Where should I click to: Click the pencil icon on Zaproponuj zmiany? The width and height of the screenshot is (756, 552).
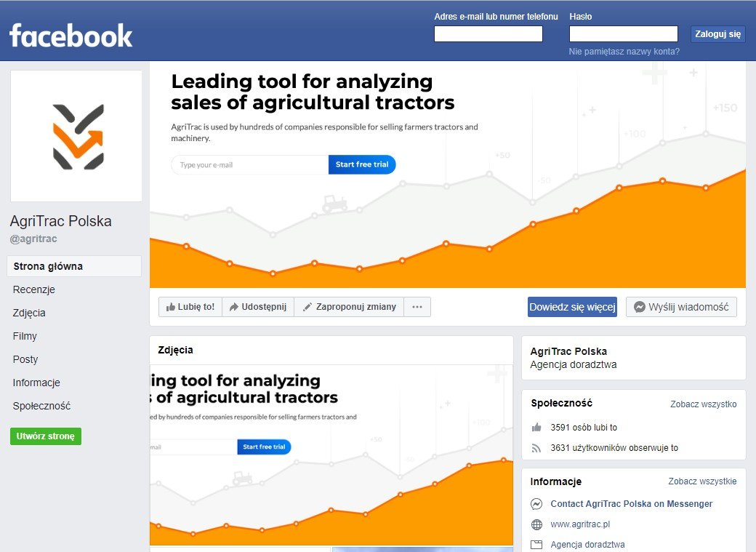pos(307,307)
